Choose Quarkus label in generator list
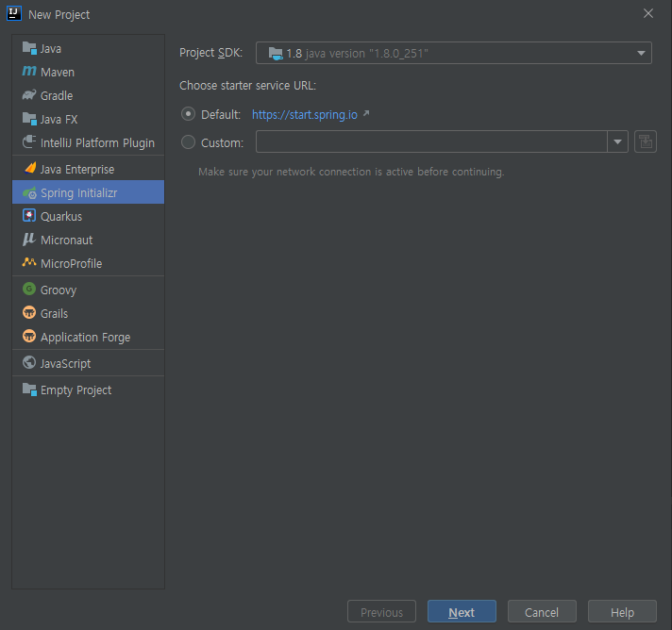672x630 pixels. click(60, 217)
